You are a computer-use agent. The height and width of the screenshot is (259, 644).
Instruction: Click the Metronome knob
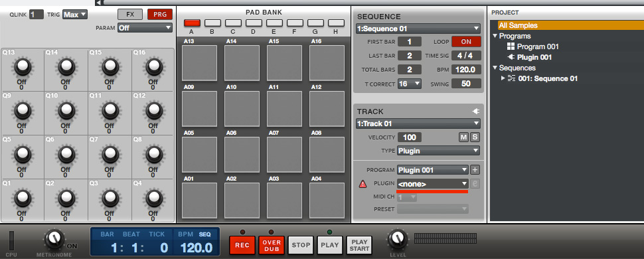(x=54, y=239)
